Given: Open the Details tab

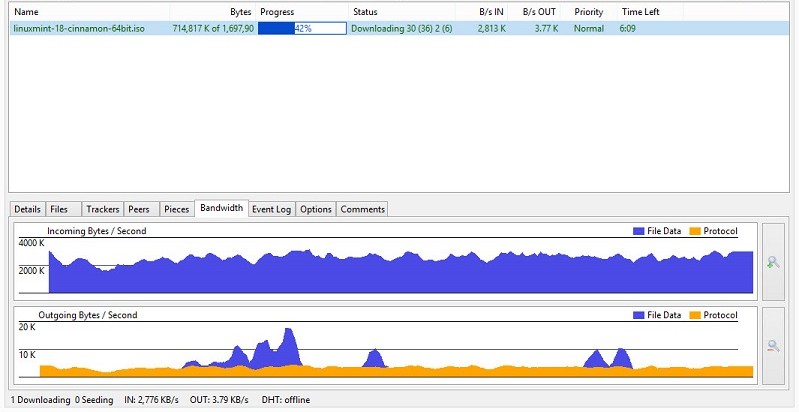Looking at the screenshot, I should 27,209.
